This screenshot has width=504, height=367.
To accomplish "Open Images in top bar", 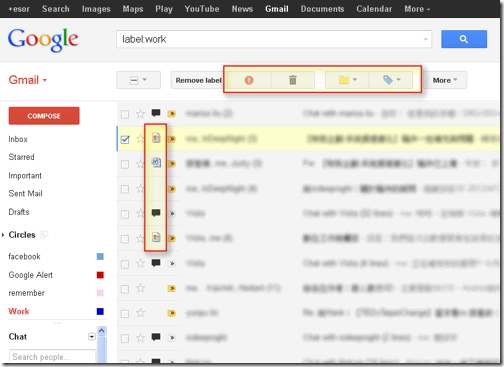I will (x=96, y=9).
